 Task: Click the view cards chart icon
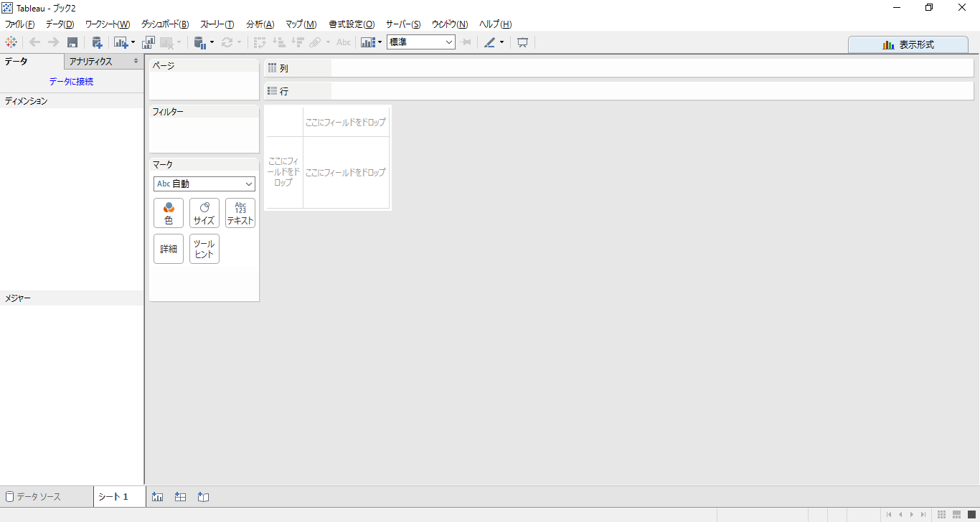[x=368, y=42]
